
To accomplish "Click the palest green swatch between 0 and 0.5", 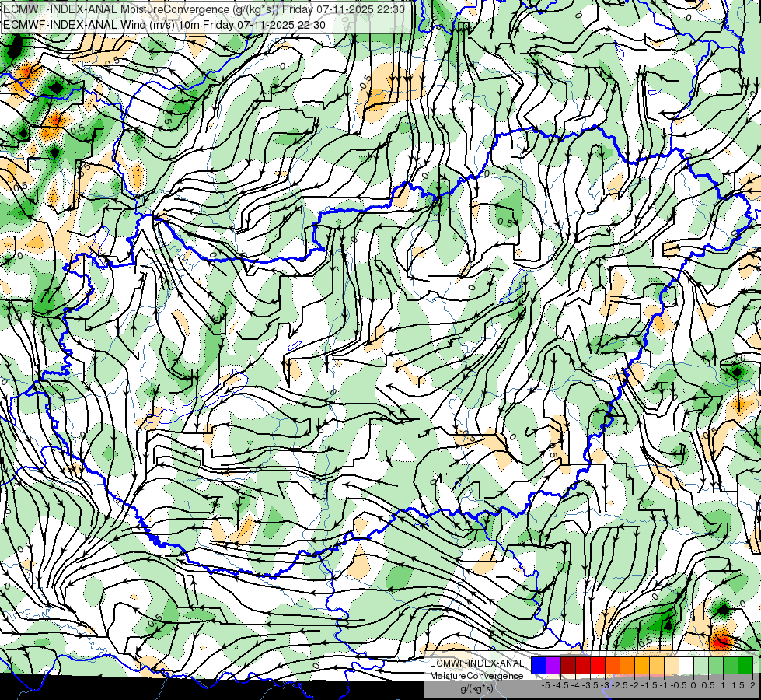I will pyautogui.click(x=701, y=665).
